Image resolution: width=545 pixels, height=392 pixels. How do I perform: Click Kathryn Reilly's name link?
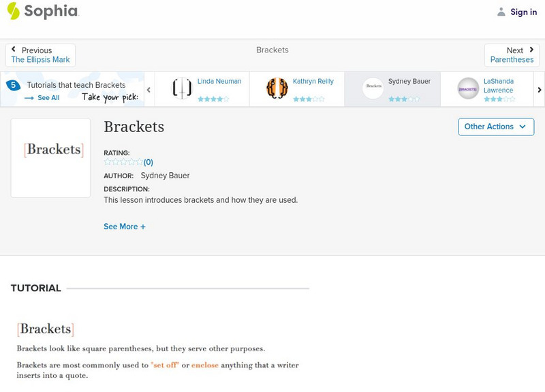click(313, 82)
